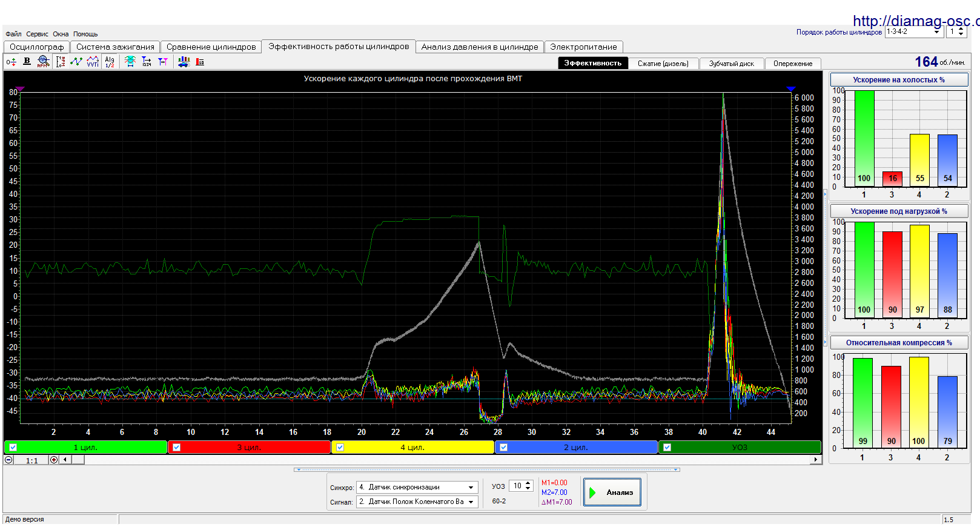The height and width of the screenshot is (527, 980).
Task: Uncheck the 2 цил. blue channel checkbox
Action: 503,448
